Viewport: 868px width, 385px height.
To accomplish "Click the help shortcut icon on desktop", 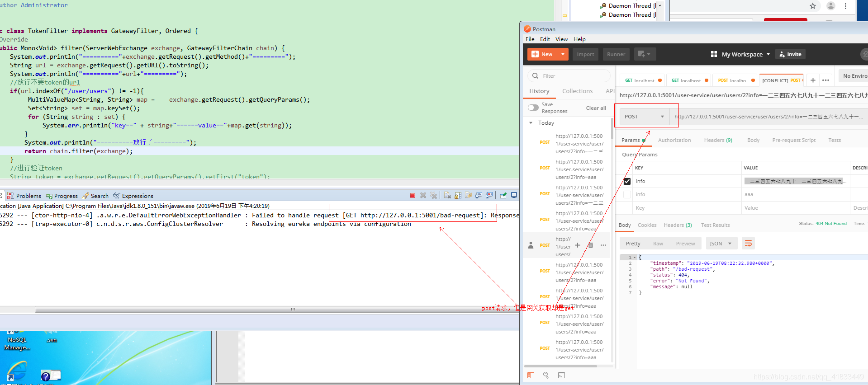I will 51,376.
